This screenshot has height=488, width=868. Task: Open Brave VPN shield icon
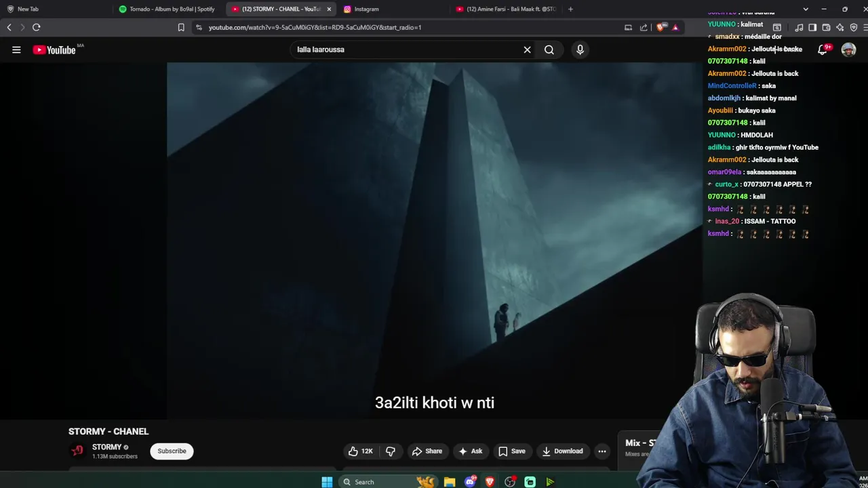point(854,27)
